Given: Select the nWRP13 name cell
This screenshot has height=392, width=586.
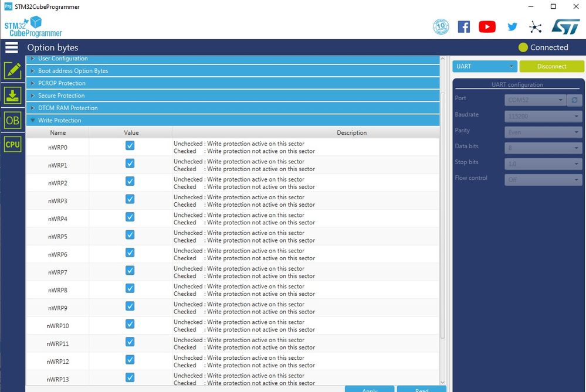Looking at the screenshot, I should [x=57, y=379].
